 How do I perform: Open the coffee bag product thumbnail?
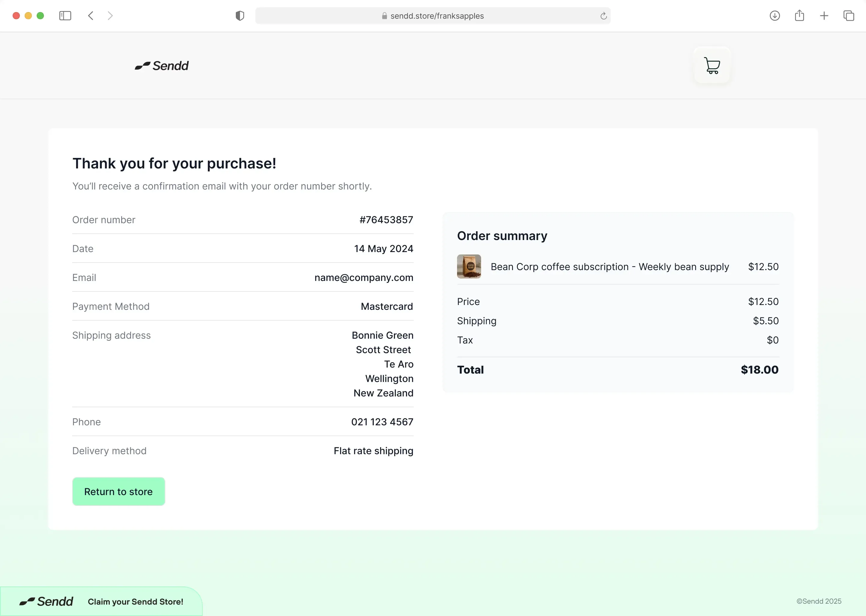(x=469, y=267)
